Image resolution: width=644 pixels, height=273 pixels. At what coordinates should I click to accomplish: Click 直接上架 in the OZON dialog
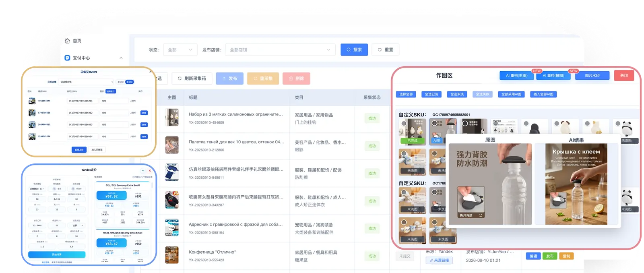coord(79,150)
